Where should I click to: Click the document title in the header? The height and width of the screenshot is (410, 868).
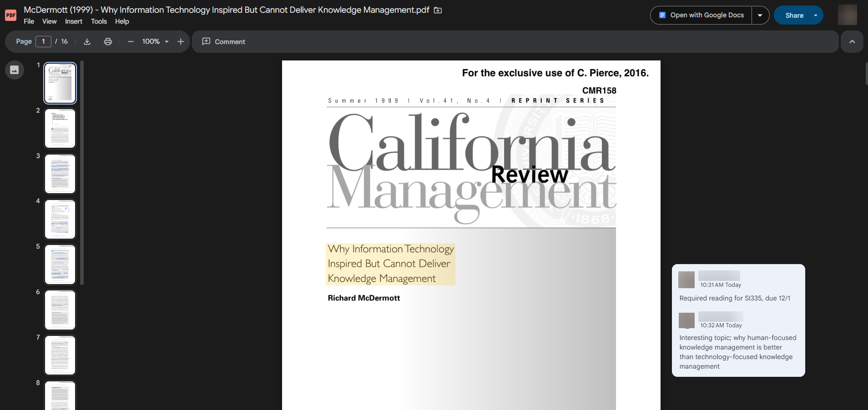coord(227,10)
